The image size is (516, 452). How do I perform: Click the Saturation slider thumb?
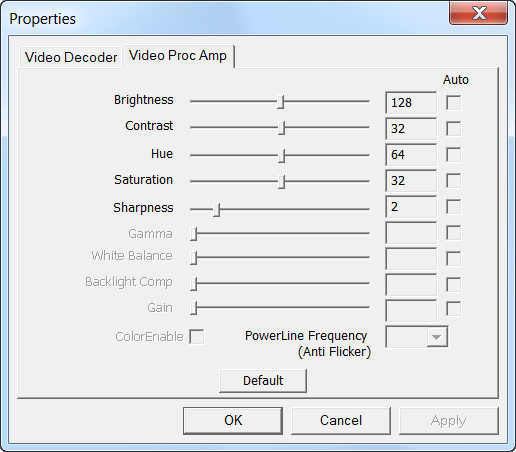tap(282, 182)
